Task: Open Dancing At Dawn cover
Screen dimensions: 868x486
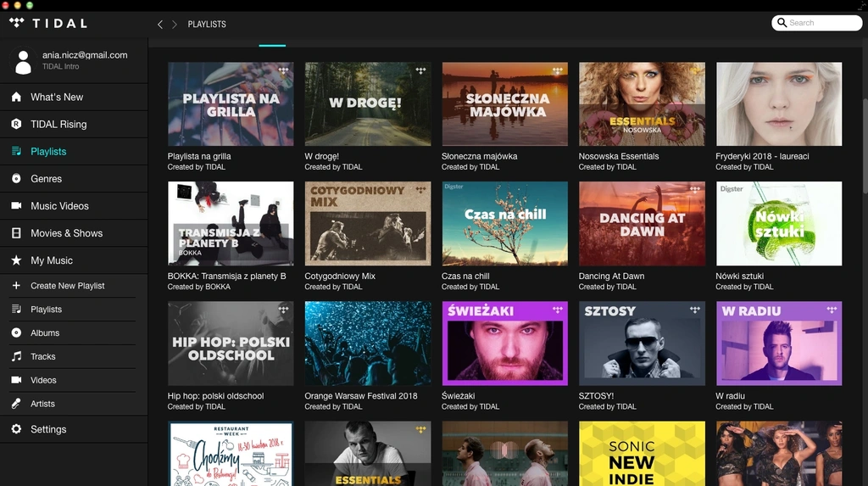Action: [643, 224]
